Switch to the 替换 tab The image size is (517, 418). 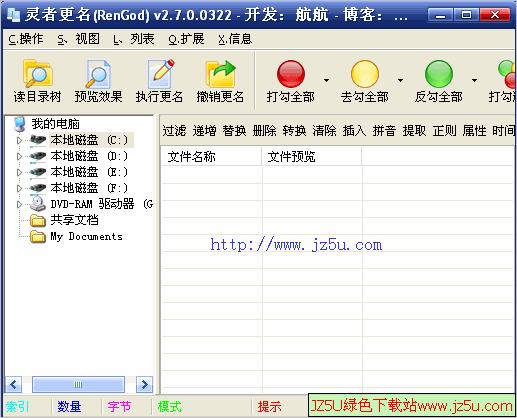(234, 131)
